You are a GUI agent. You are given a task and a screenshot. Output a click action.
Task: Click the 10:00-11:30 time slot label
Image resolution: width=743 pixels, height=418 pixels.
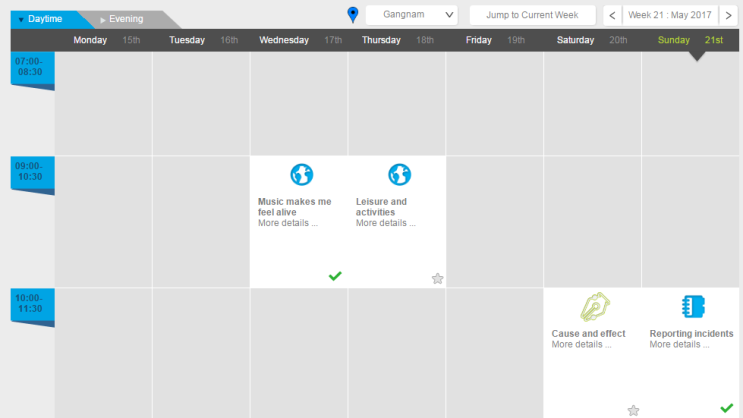32,303
